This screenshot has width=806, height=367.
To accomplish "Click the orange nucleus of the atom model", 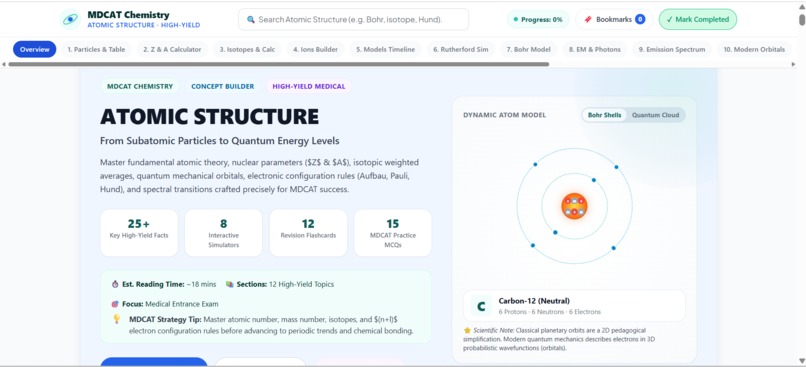I will [574, 206].
